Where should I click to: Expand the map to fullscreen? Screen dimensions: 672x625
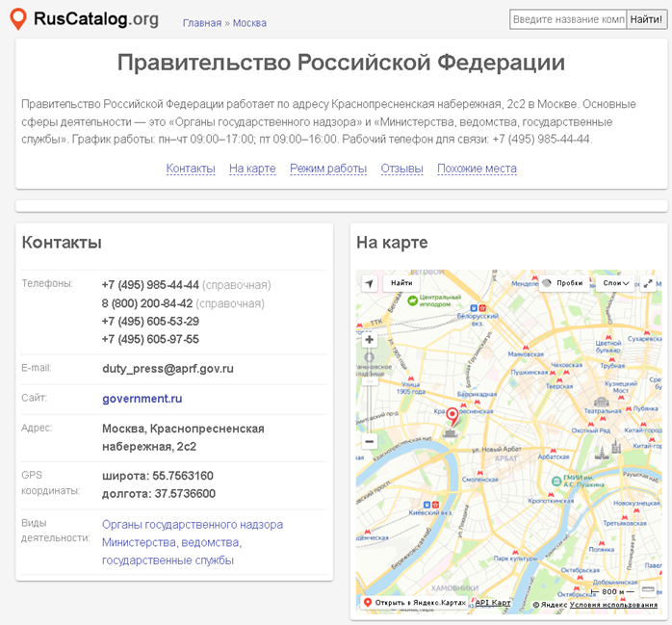648,283
